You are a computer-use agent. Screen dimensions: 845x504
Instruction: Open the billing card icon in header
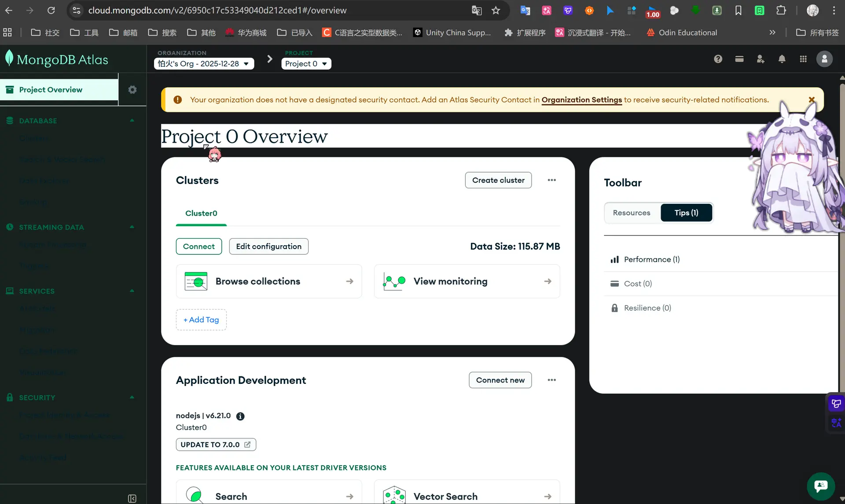[x=739, y=59]
